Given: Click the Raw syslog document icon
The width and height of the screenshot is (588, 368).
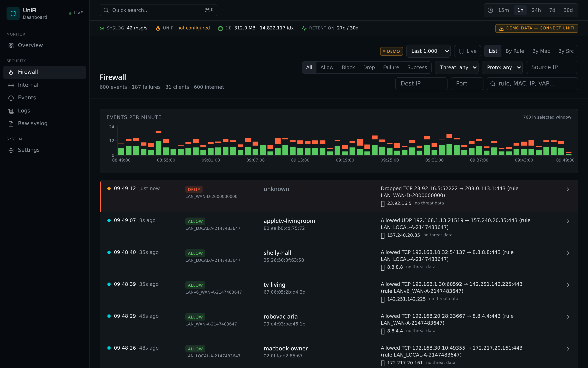Looking at the screenshot, I should pos(11,124).
